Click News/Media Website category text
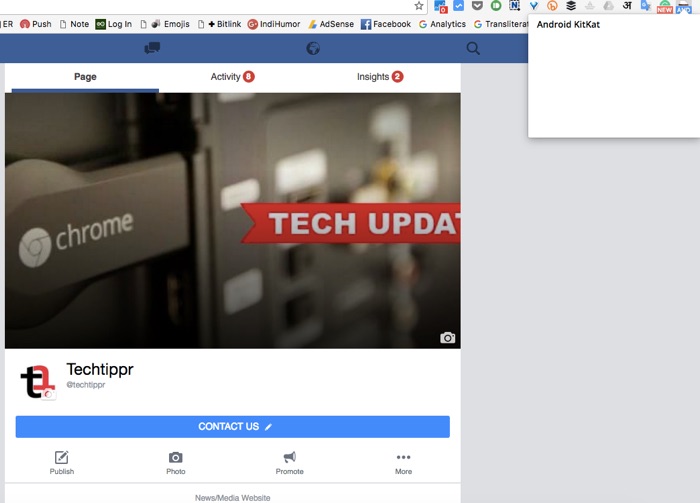Viewport: 700px width, 503px height. (233, 498)
